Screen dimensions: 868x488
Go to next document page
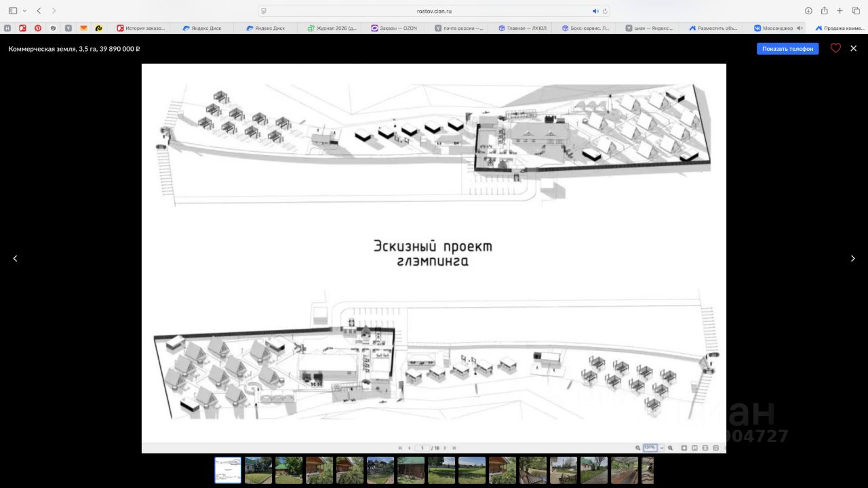[445, 448]
